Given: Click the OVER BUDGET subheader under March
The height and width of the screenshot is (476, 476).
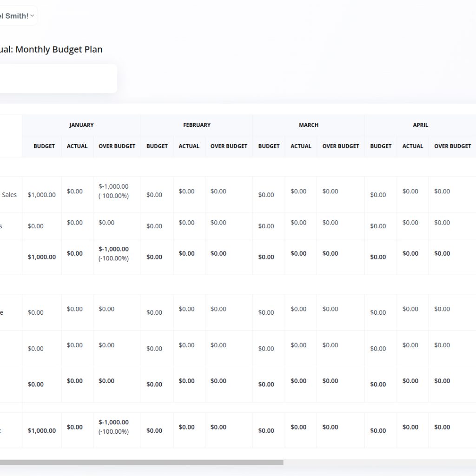Looking at the screenshot, I should pos(341,146).
